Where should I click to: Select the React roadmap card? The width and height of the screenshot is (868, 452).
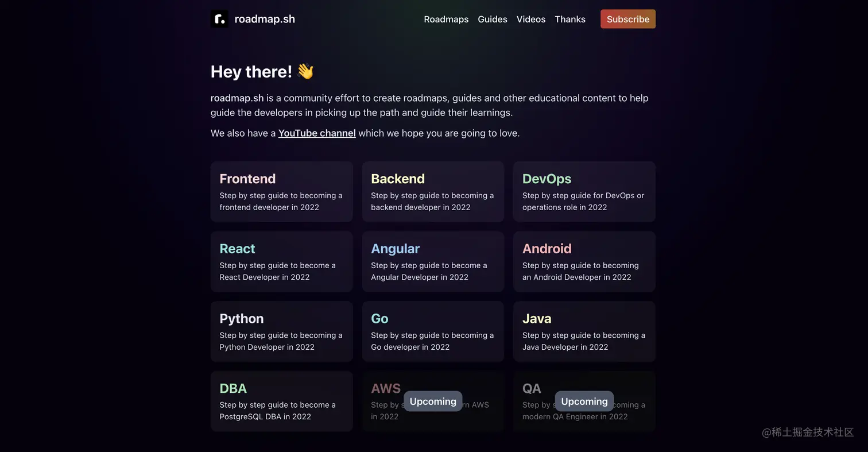(x=281, y=262)
